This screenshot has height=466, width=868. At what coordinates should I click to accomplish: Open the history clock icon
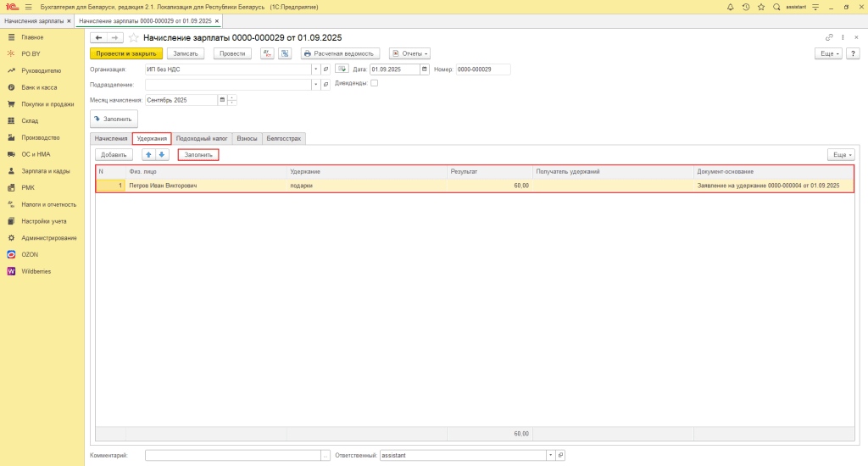pyautogui.click(x=745, y=7)
